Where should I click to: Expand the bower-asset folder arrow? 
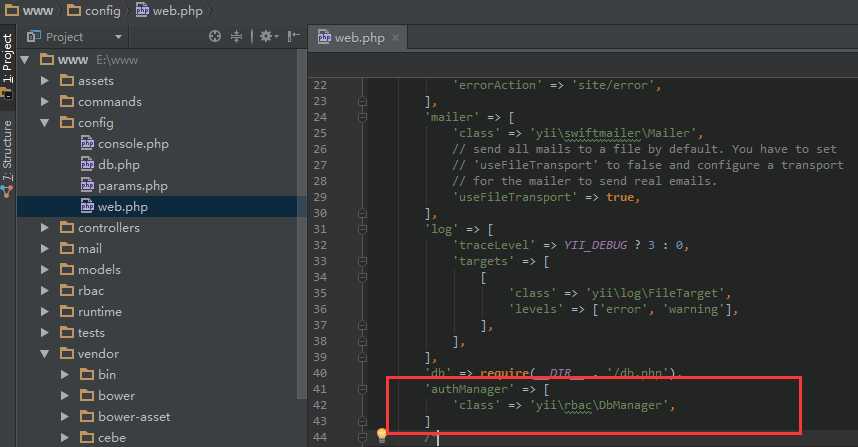[x=65, y=417]
